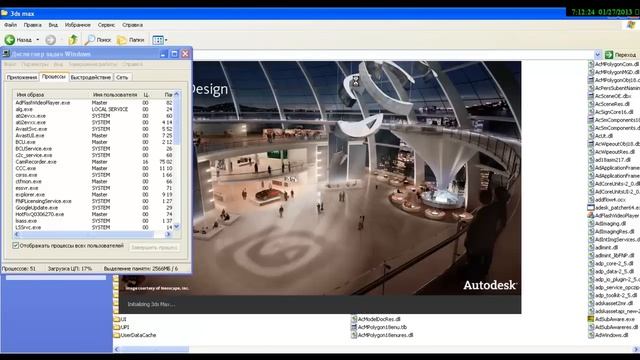Select AvastSvc.exe process row
Image resolution: width=640 pixels, height=360 pixels.
(93, 129)
